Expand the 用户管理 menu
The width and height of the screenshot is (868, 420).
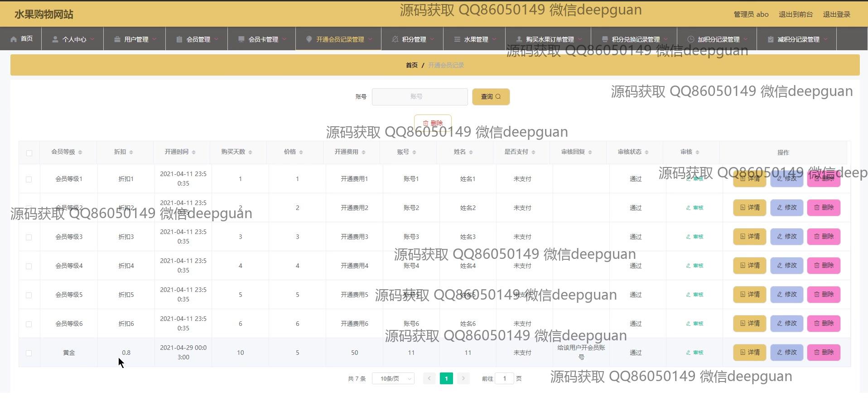click(x=135, y=39)
